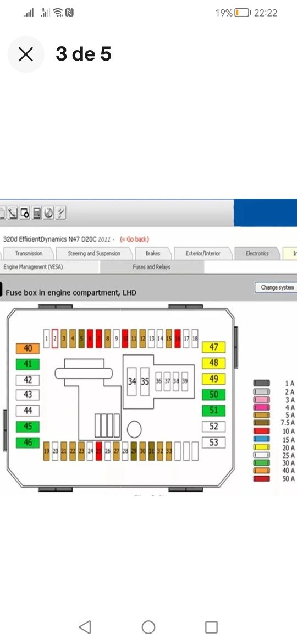The width and height of the screenshot is (297, 644).
Task: Click the 4 A magenta legend swatch
Action: tap(262, 407)
